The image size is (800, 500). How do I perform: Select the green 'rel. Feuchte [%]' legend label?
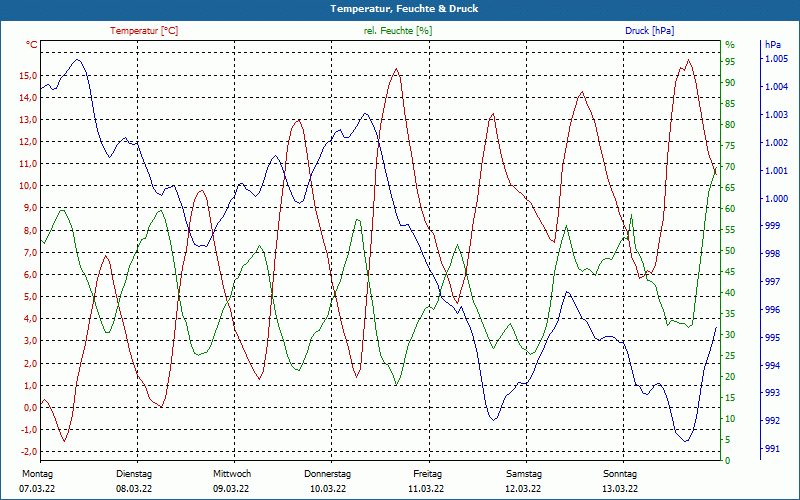pyautogui.click(x=398, y=31)
